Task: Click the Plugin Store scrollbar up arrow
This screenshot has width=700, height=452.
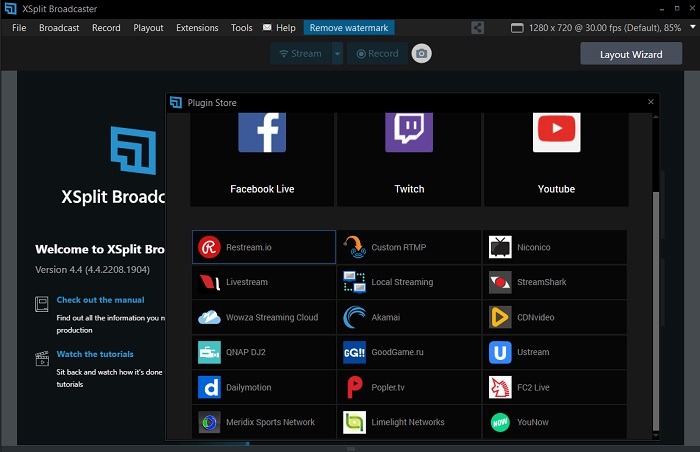Action: (655, 117)
